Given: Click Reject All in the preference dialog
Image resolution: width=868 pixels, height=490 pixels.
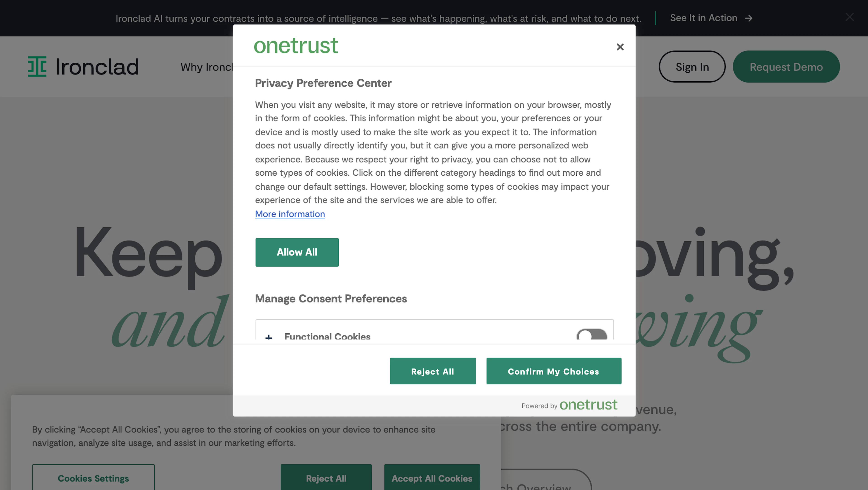Looking at the screenshot, I should click(x=433, y=371).
